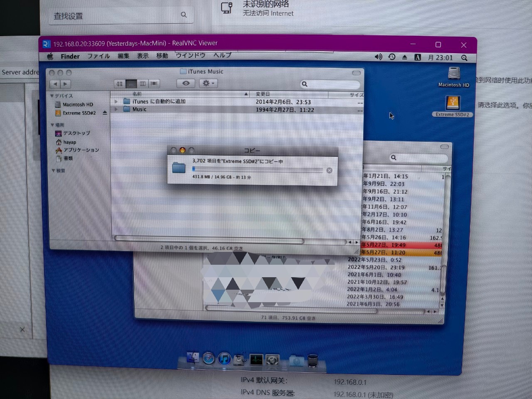Switch iTunes Music window to icon view

pos(120,84)
